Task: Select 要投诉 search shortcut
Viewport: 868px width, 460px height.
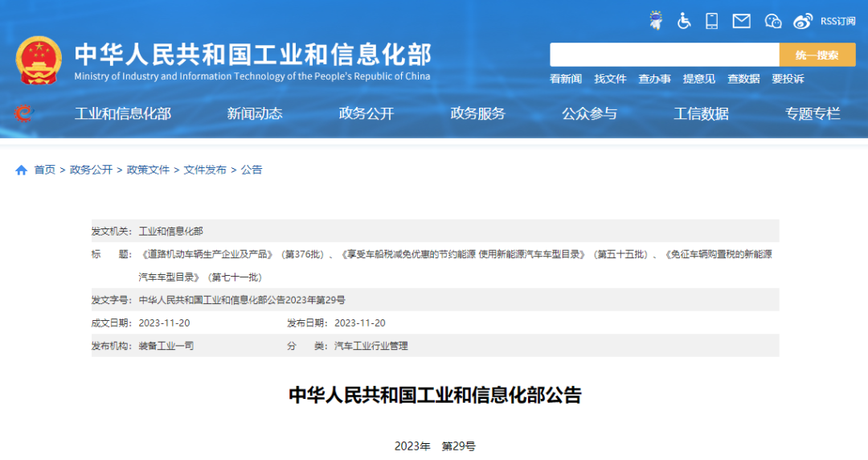Action: coord(788,79)
